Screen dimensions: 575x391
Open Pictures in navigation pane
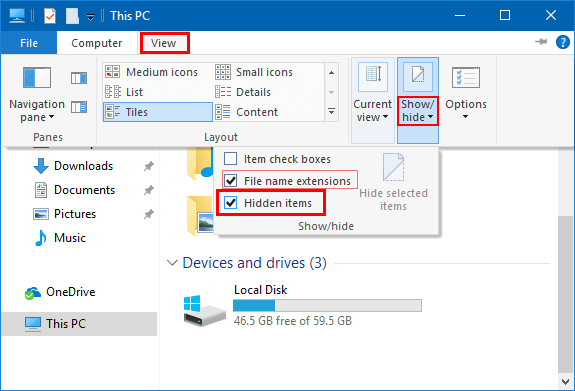pyautogui.click(x=75, y=214)
